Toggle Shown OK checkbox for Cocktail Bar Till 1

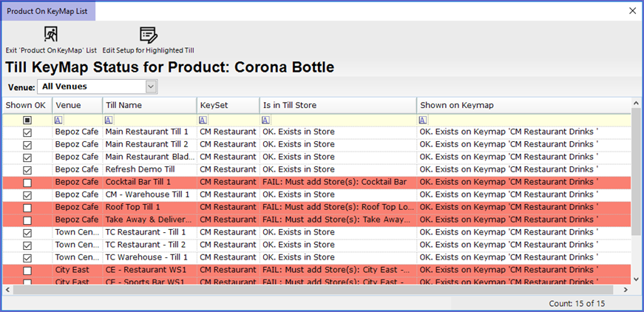[x=27, y=182]
